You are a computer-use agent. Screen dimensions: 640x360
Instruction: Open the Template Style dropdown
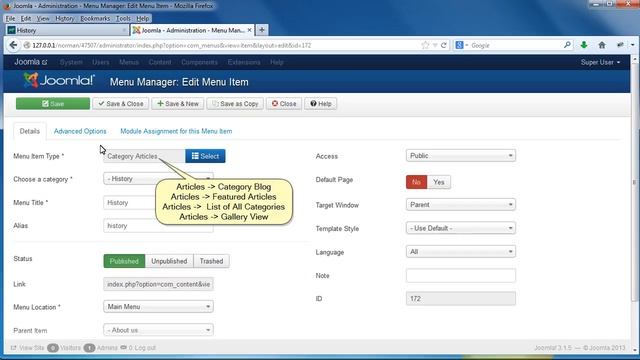tap(461, 228)
